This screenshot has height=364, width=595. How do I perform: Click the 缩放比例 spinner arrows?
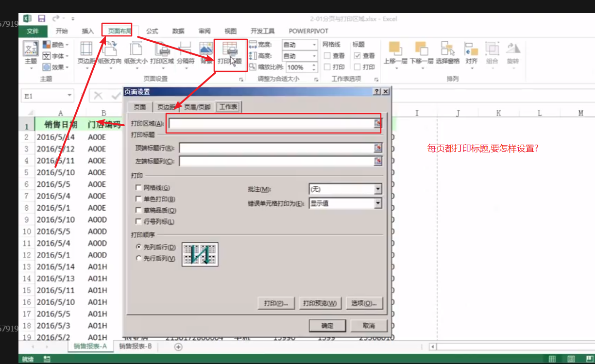(314, 67)
